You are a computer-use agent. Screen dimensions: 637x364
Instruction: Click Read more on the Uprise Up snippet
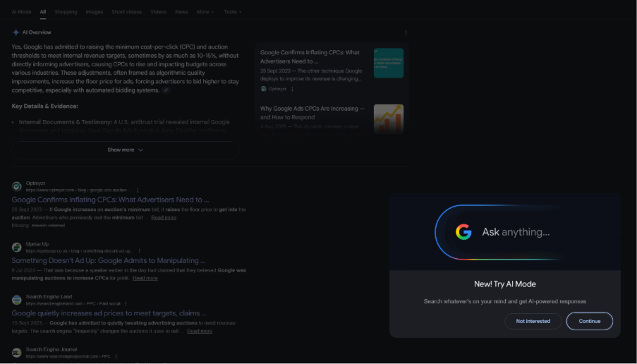coord(145,278)
